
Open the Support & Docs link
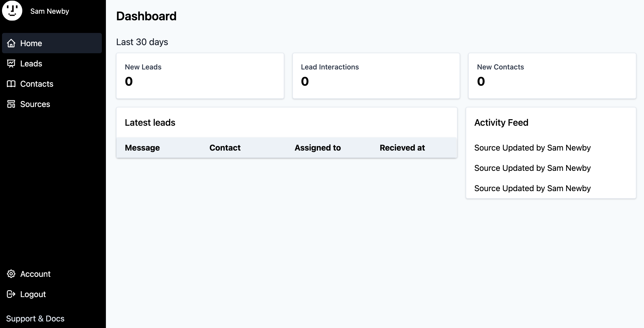(35, 319)
